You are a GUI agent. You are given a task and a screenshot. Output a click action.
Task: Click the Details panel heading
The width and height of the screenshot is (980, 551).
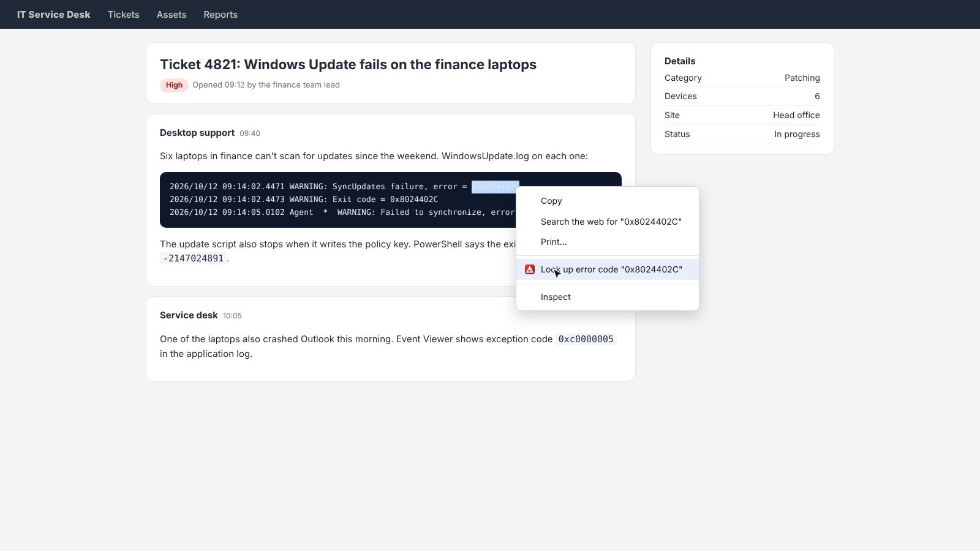click(x=680, y=61)
